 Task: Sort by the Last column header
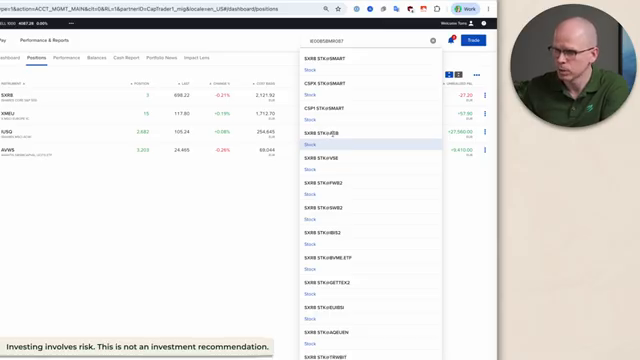(184, 84)
